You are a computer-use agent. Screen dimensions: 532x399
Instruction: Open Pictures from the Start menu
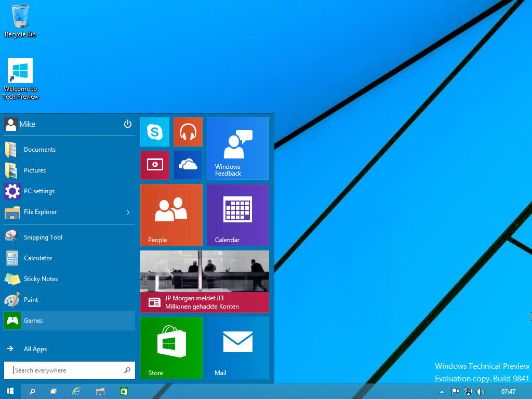click(69, 170)
